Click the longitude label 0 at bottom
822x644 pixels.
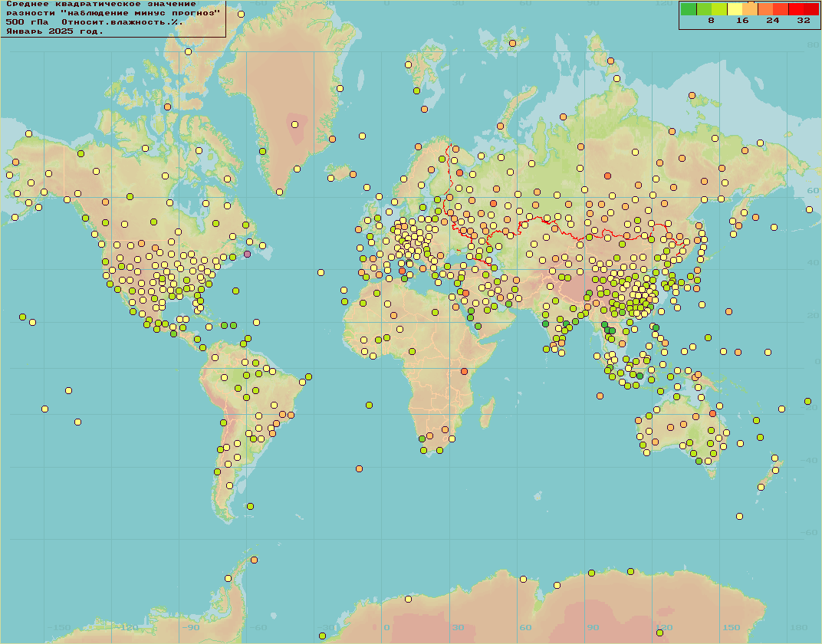[x=387, y=627]
